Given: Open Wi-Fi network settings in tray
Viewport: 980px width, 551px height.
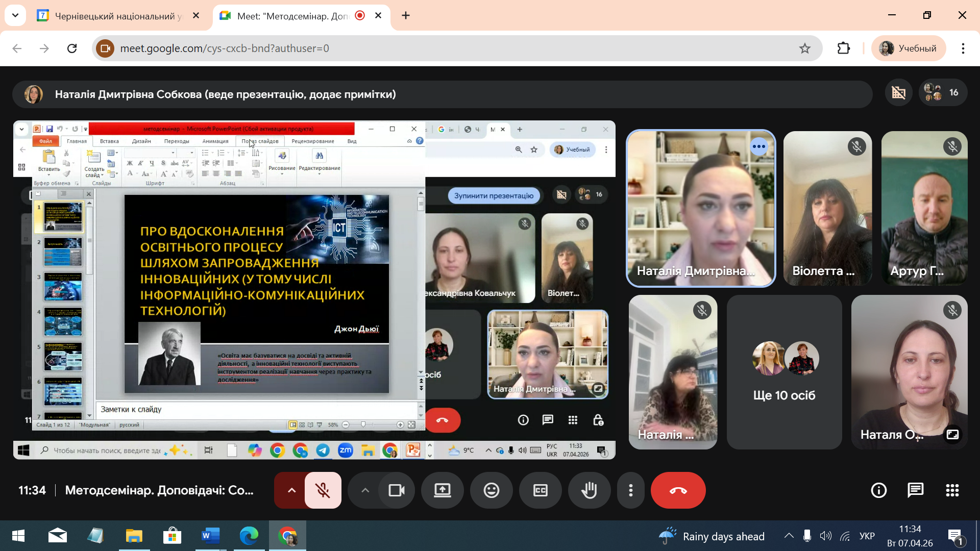Looking at the screenshot, I should (x=845, y=536).
